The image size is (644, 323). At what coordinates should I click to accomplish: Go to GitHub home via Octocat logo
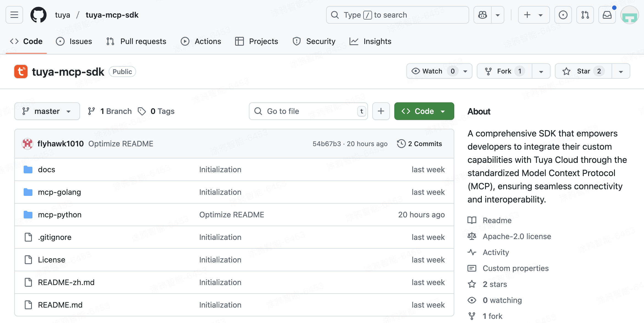point(38,15)
